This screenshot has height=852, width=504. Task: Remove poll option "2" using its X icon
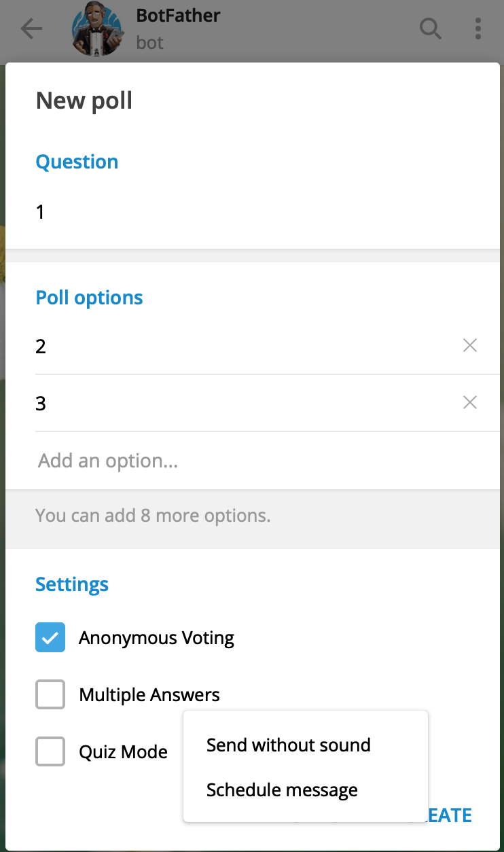469,345
